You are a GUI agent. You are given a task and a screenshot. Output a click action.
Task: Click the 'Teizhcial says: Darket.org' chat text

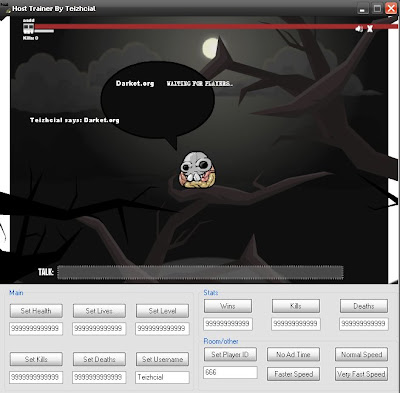(x=74, y=120)
